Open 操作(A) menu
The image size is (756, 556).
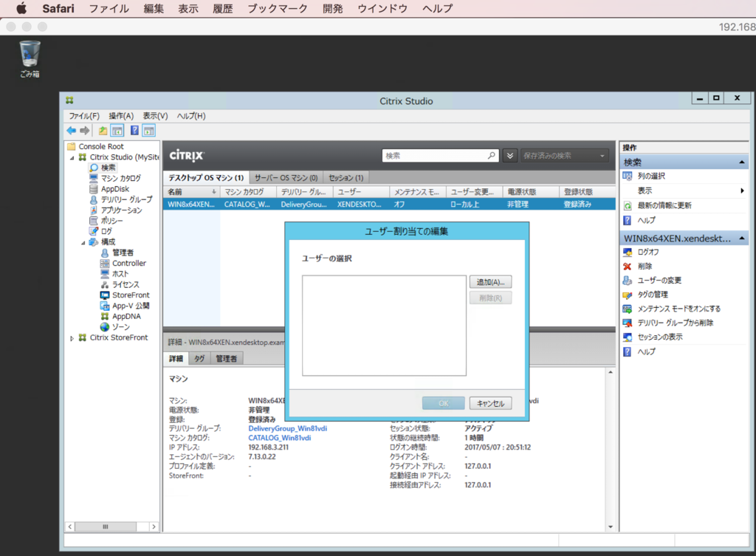(x=121, y=116)
